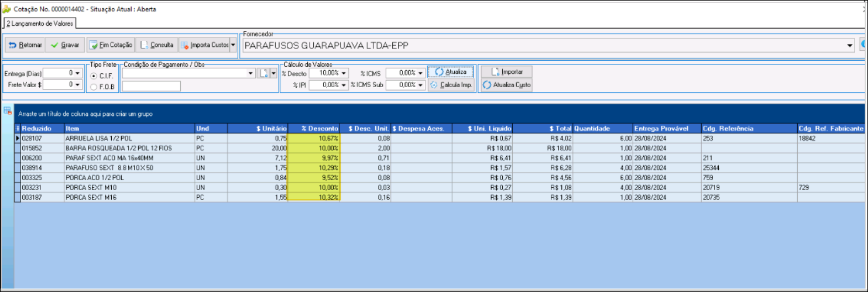Sort by the Reduzido column header

[42, 128]
